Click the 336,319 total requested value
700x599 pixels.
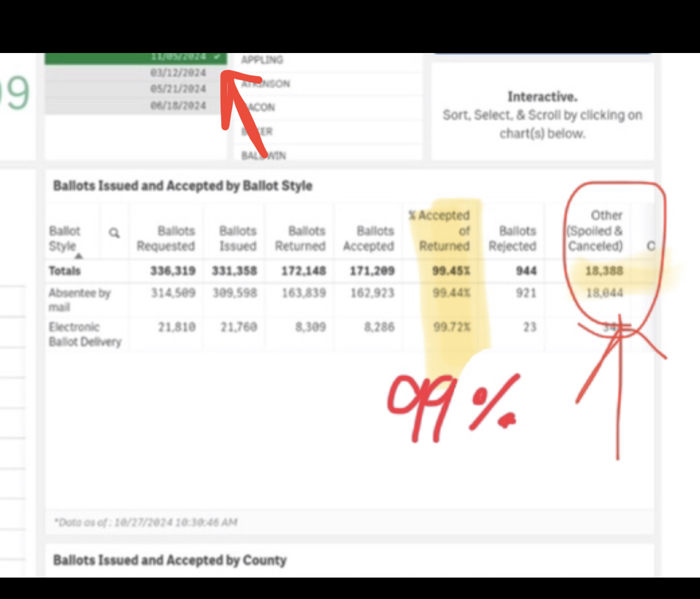[x=173, y=271]
